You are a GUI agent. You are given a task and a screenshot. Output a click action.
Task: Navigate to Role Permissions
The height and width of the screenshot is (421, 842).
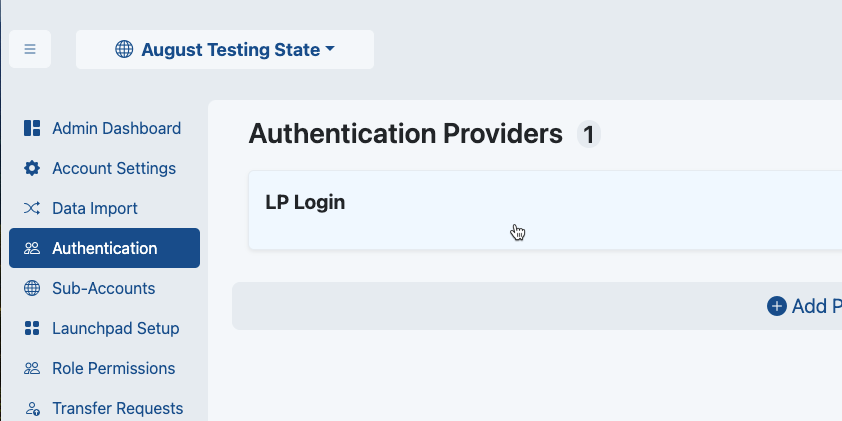114,368
